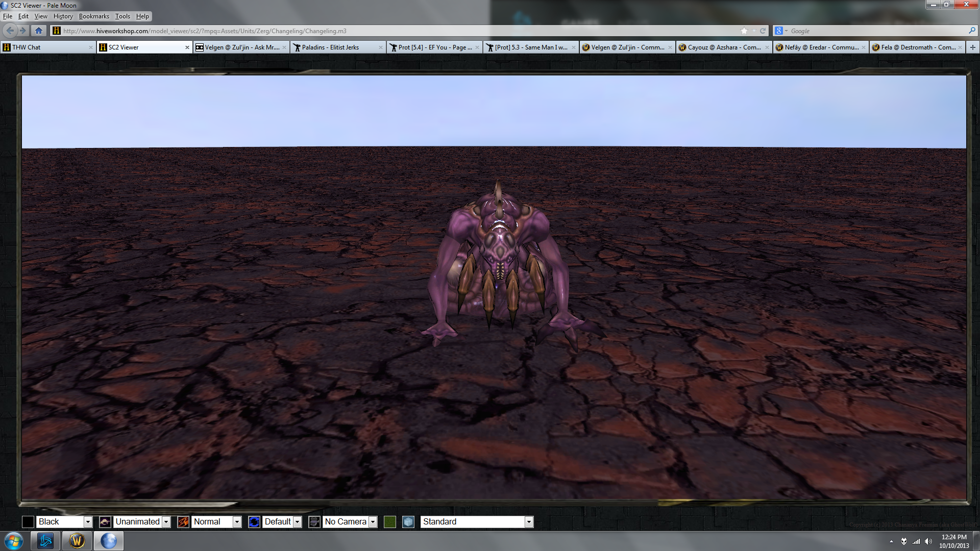
Task: Open the Default loop dropdown
Action: 282,521
